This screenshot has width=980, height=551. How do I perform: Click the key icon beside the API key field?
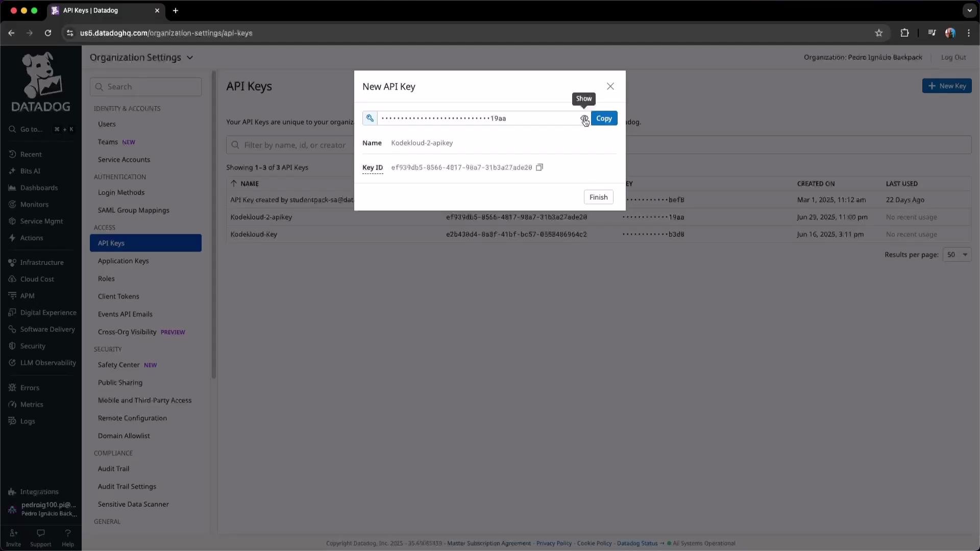click(x=370, y=118)
